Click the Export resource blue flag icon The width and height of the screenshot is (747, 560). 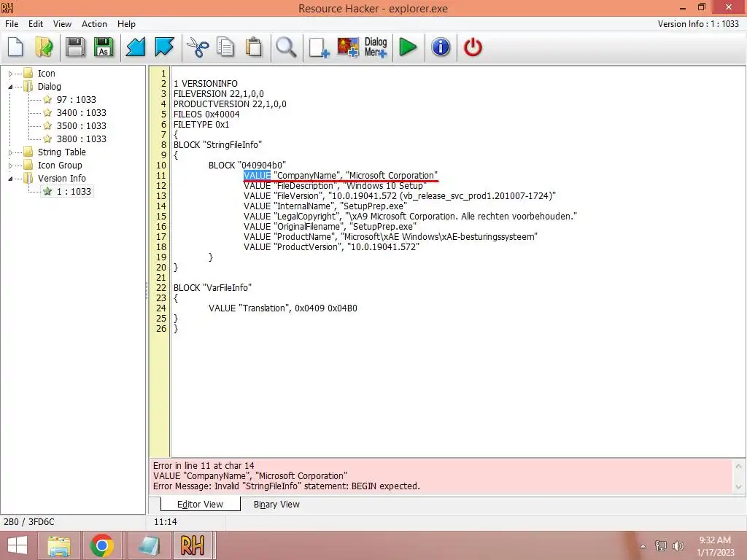(x=164, y=47)
